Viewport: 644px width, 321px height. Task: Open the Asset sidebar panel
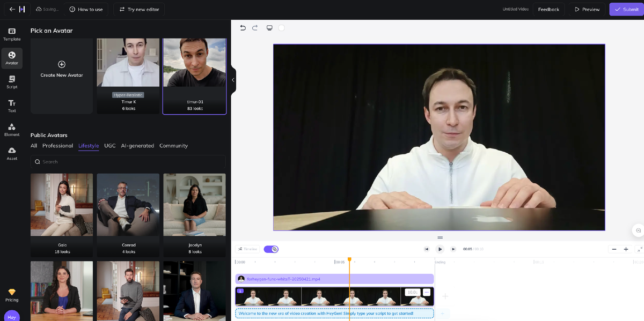coord(12,154)
